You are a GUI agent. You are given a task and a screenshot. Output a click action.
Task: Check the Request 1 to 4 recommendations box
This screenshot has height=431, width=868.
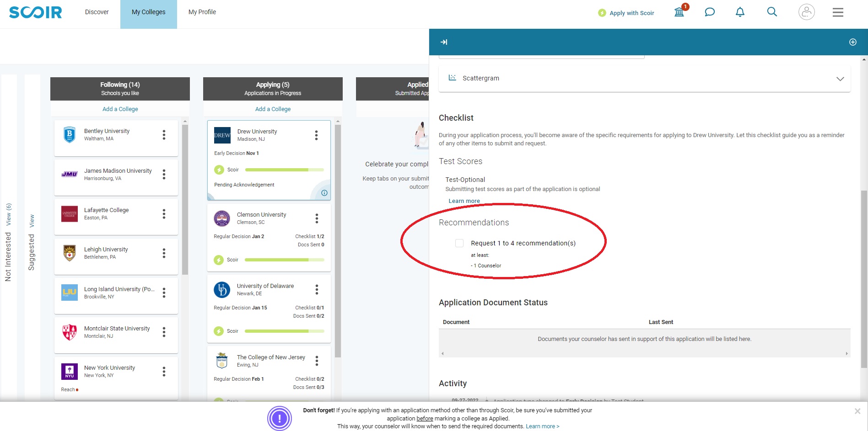click(x=459, y=243)
